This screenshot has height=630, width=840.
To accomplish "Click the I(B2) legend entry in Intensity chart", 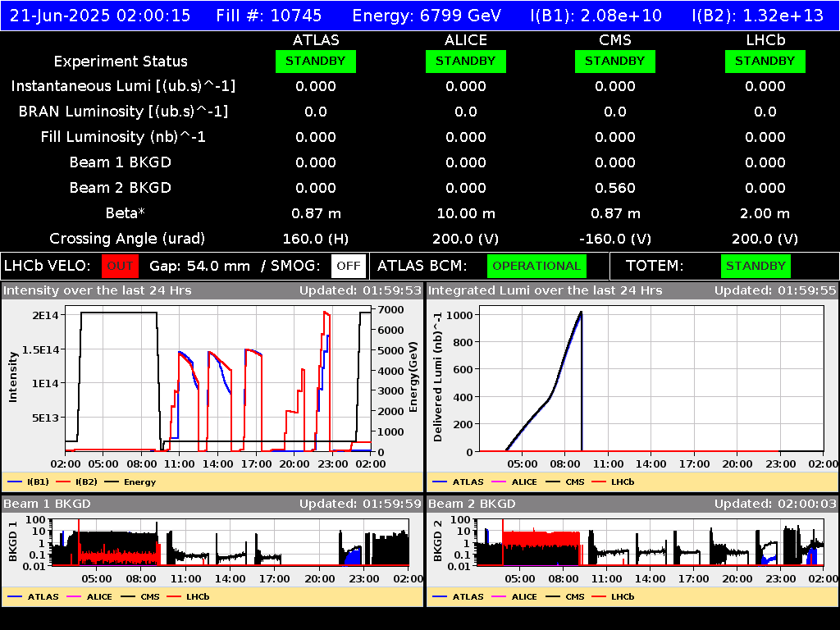I will pyautogui.click(x=77, y=482).
